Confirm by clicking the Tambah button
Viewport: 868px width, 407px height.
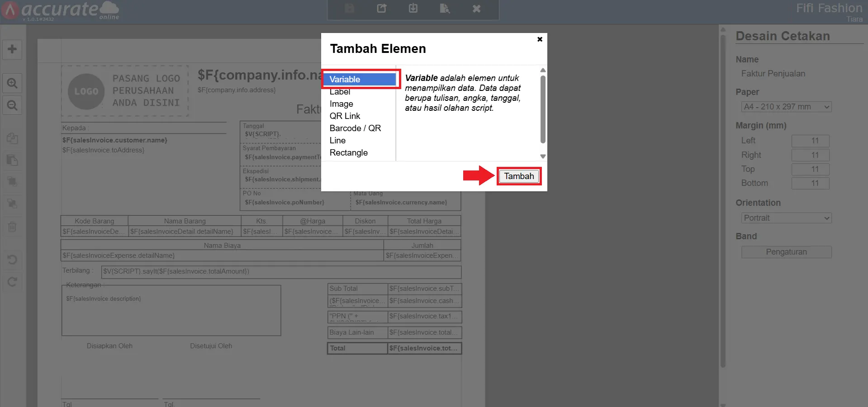click(518, 176)
